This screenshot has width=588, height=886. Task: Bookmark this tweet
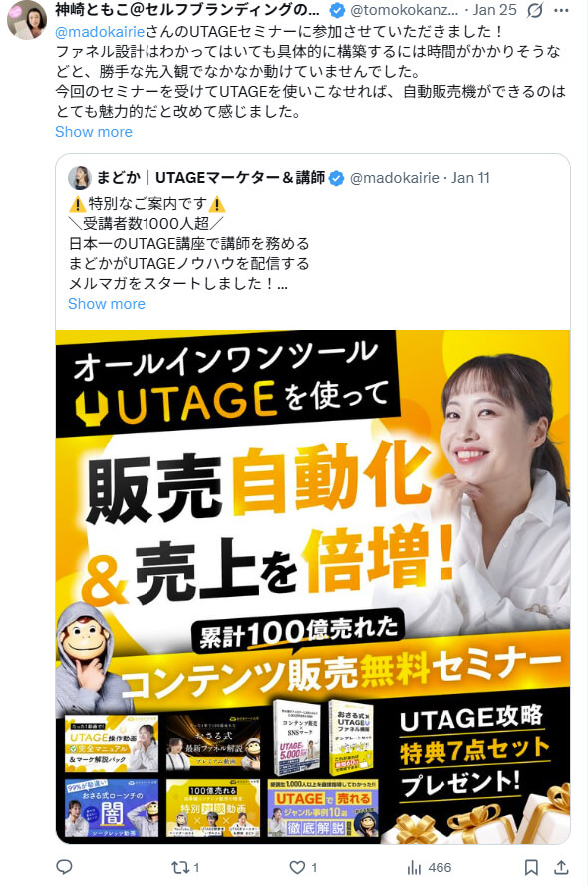(531, 867)
